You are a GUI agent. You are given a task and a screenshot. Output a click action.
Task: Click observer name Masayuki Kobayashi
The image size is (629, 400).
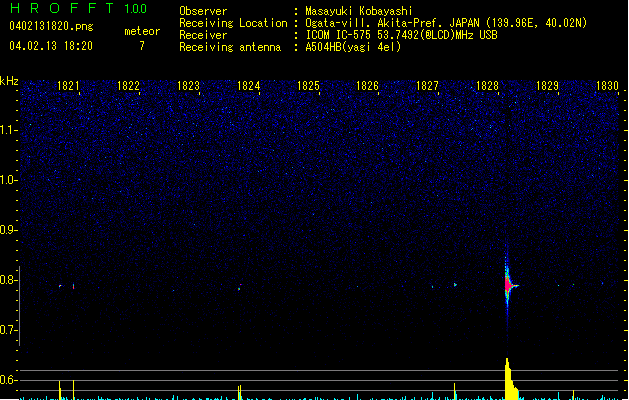tap(359, 11)
